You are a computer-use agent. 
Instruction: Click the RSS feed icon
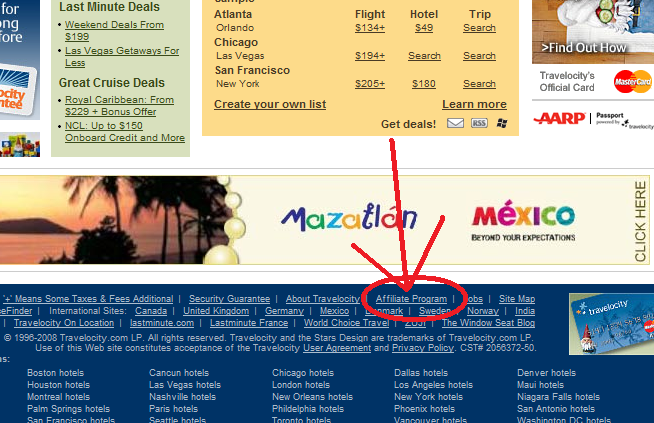479,123
